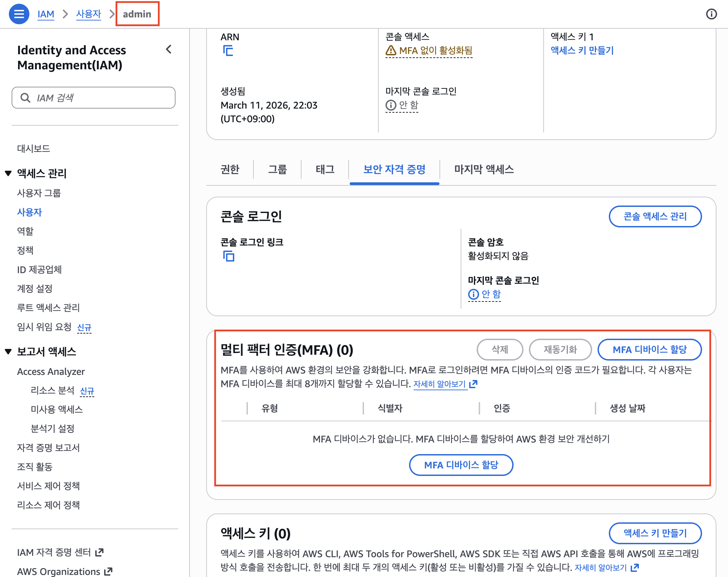Open external link icon beside IAM 자격 증명 센터
Viewport: 728px width, 577px height.
click(x=99, y=552)
